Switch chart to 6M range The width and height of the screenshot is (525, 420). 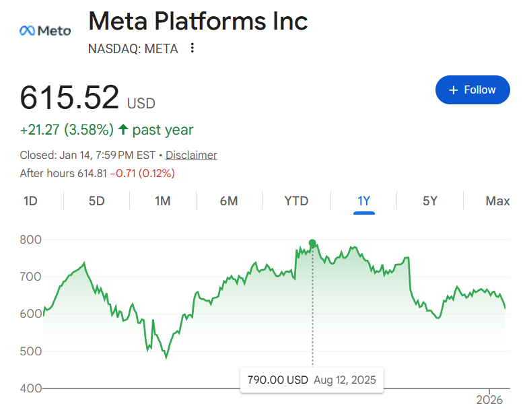[x=229, y=201]
